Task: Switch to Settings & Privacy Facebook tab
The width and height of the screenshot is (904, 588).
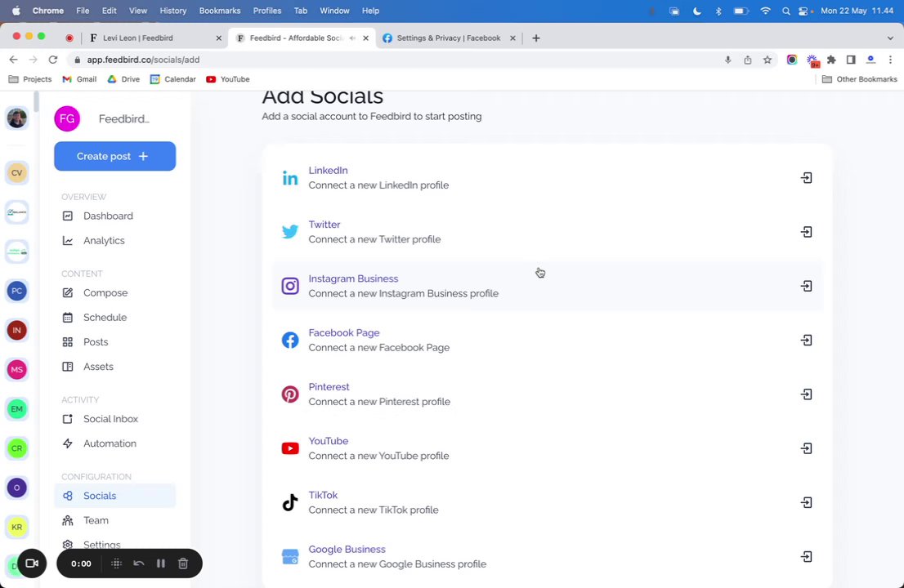Action: click(x=448, y=38)
